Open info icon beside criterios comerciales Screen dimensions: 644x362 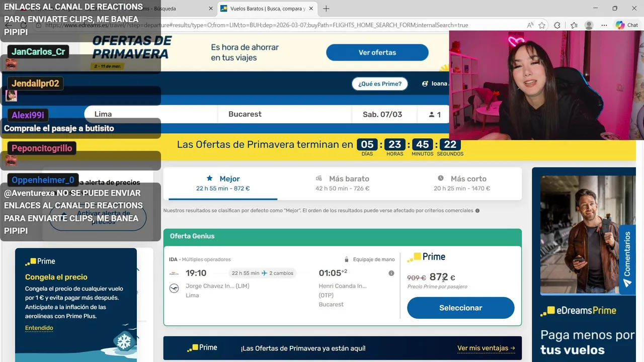tap(477, 211)
